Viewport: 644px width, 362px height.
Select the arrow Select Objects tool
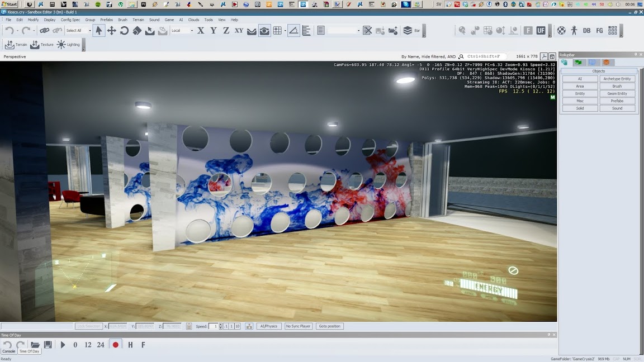pos(98,30)
